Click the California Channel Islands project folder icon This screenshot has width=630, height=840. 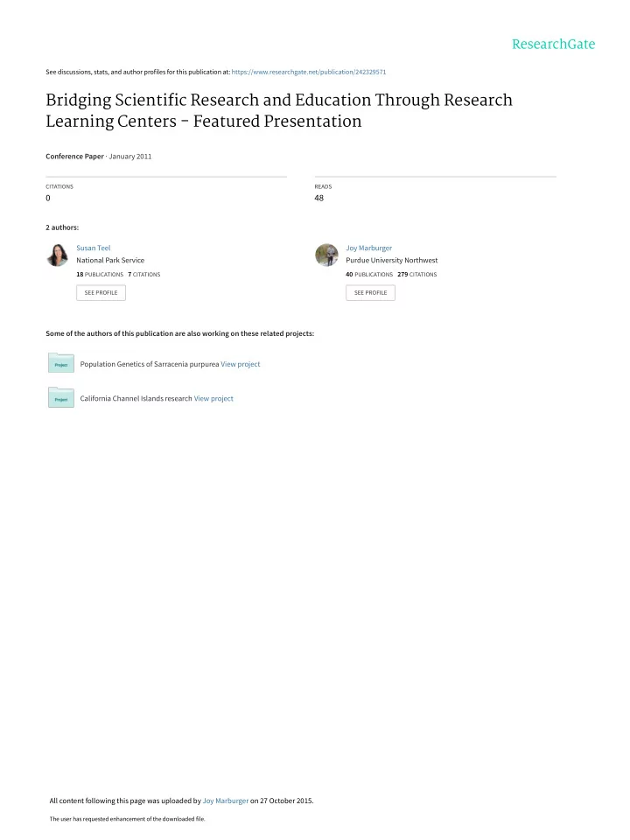pyautogui.click(x=61, y=397)
